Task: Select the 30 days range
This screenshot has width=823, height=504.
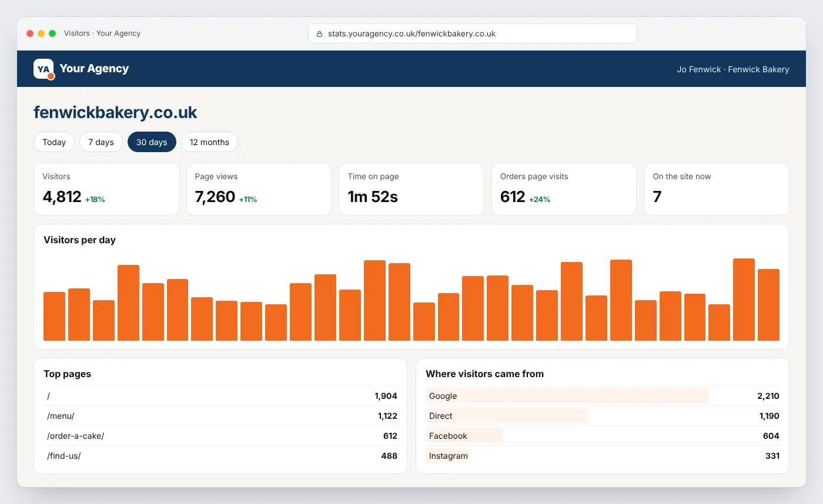Action: coord(152,142)
